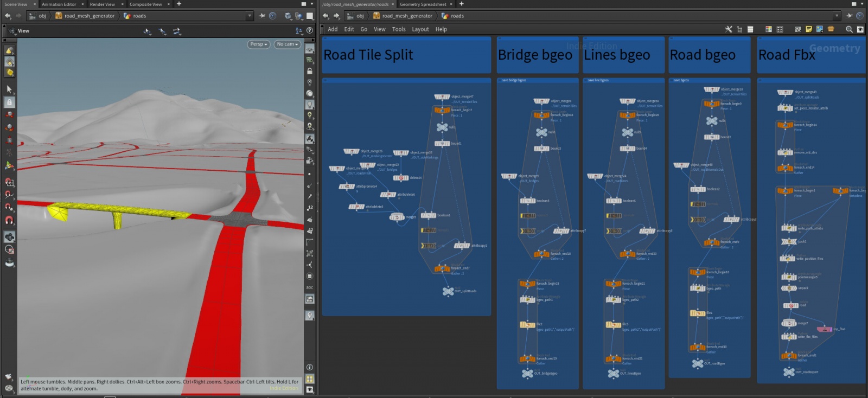The width and height of the screenshot is (868, 398).
Task: Open the No cam camera dropdown
Action: [287, 44]
